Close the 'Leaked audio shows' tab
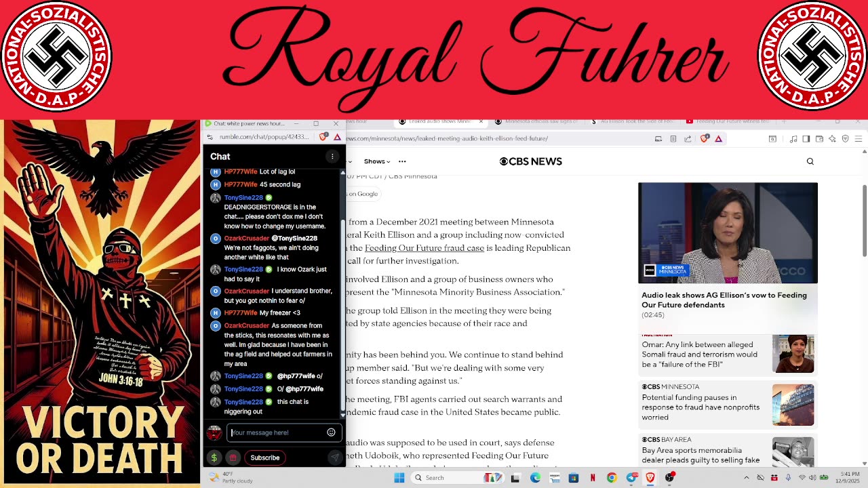 tap(481, 121)
